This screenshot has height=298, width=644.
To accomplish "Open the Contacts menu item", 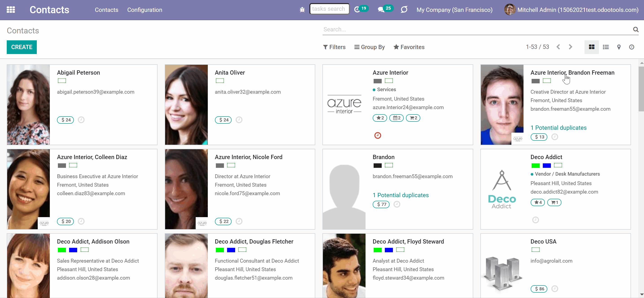I will tap(107, 10).
